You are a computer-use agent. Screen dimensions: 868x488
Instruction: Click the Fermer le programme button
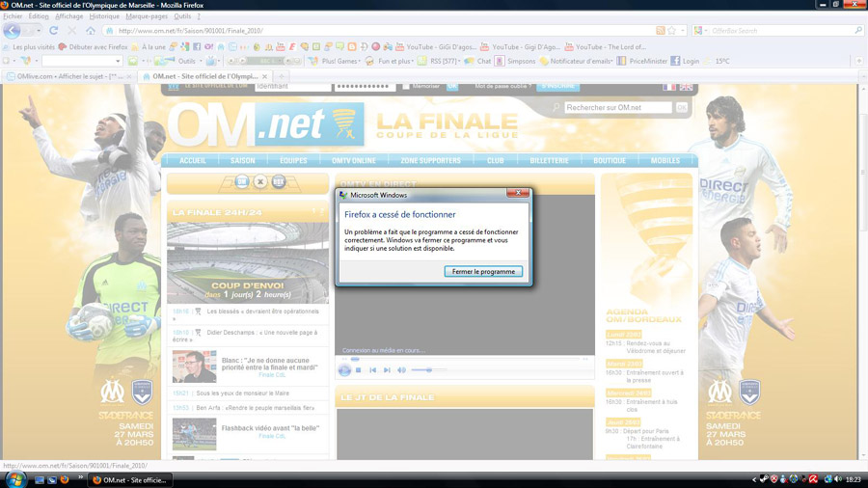(483, 272)
